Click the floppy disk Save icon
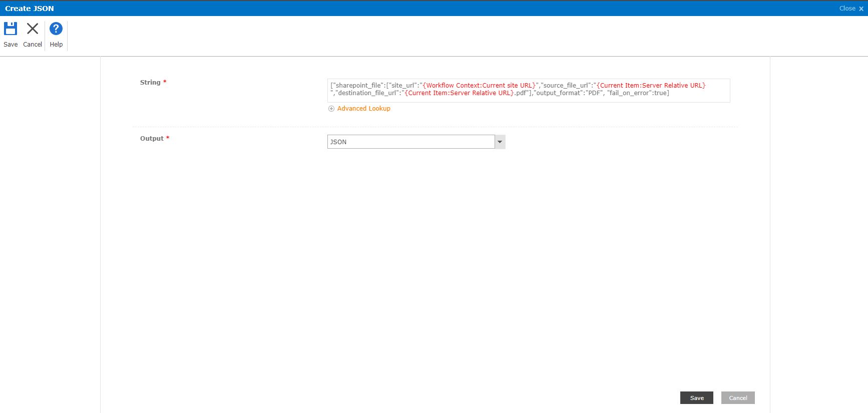This screenshot has width=868, height=413. coord(11,29)
